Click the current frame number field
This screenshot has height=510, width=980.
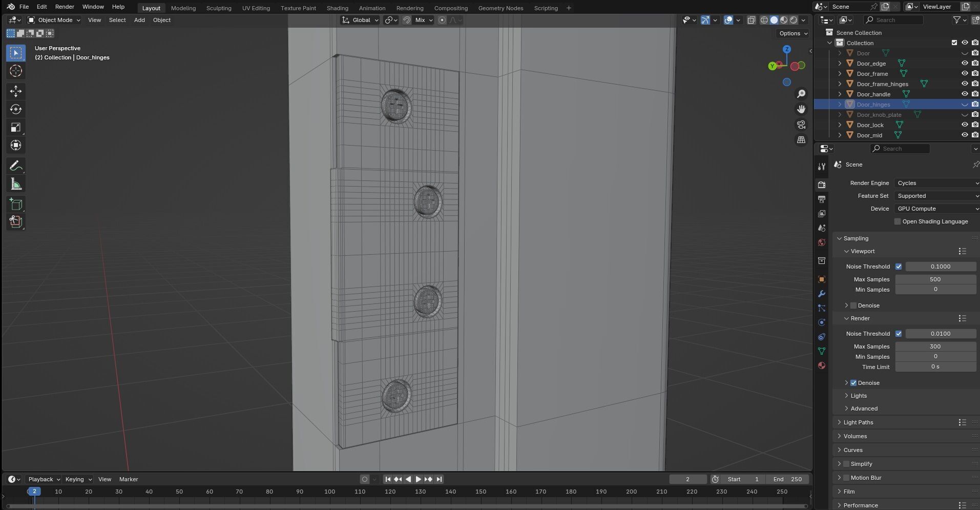pyautogui.click(x=687, y=479)
